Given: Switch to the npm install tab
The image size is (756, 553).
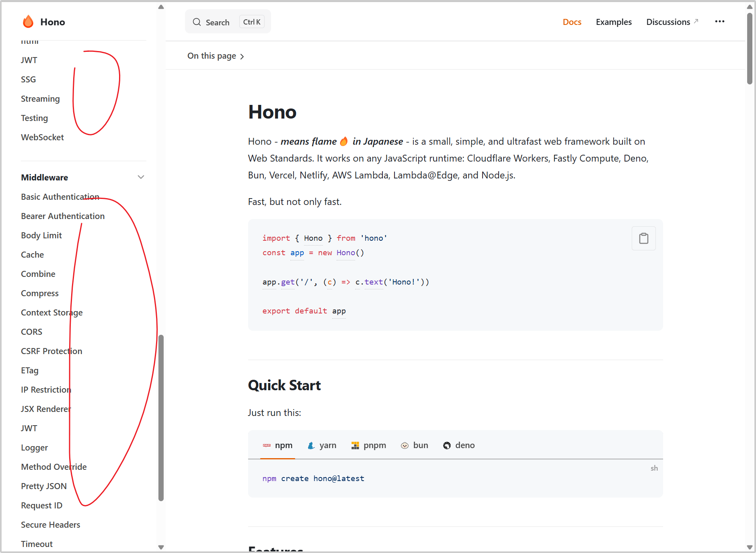Looking at the screenshot, I should pos(277,445).
